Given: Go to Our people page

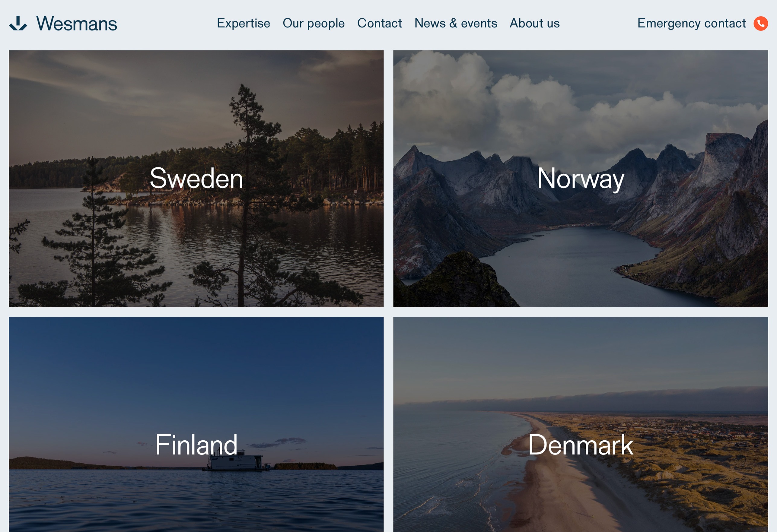Looking at the screenshot, I should 313,24.
